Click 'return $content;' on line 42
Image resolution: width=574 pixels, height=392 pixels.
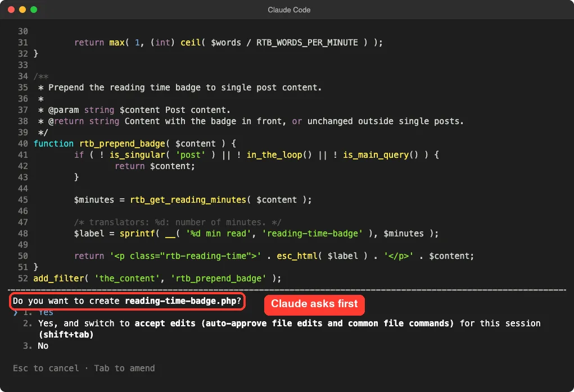[155, 166]
